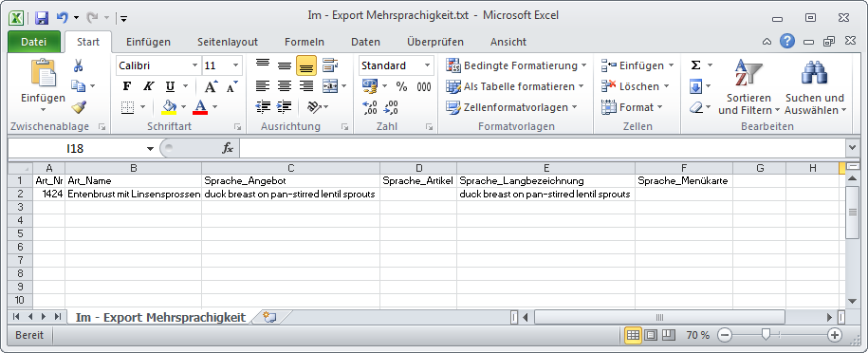Apply accounting number format icon
Screen dimensions: 868x353
coord(369,86)
